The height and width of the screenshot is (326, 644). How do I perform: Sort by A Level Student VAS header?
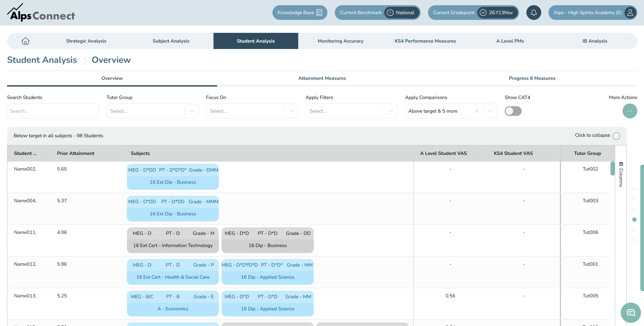pos(443,153)
